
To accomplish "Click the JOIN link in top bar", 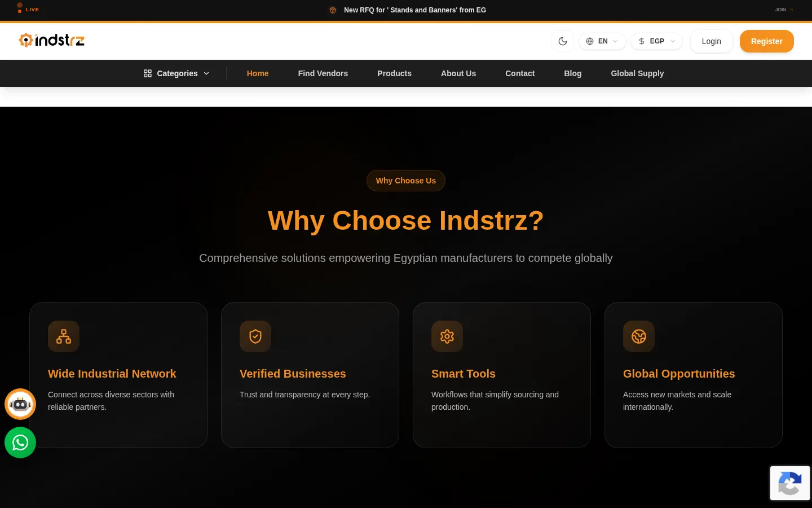I will (x=784, y=10).
